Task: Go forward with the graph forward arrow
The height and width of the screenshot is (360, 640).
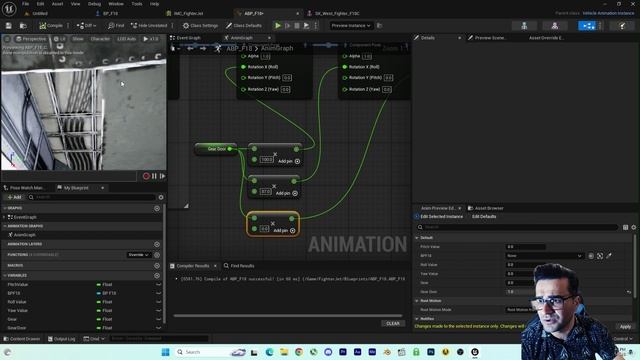Action: [x=203, y=48]
